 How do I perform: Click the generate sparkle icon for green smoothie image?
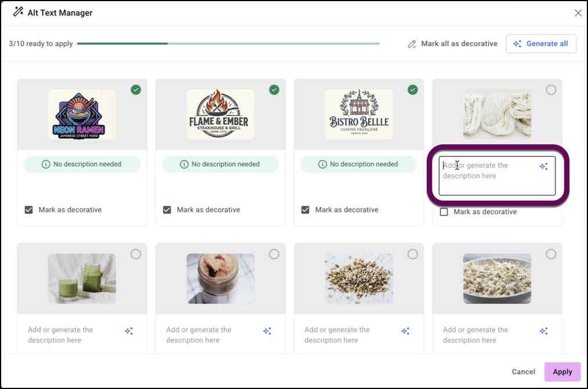[129, 331]
